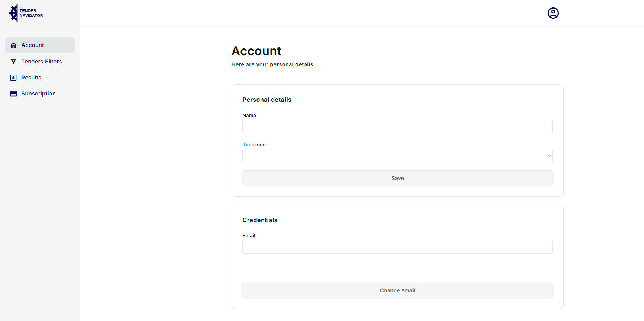Viewport: 644px width, 321px height.
Task: Click into the Email input field
Action: click(x=397, y=247)
